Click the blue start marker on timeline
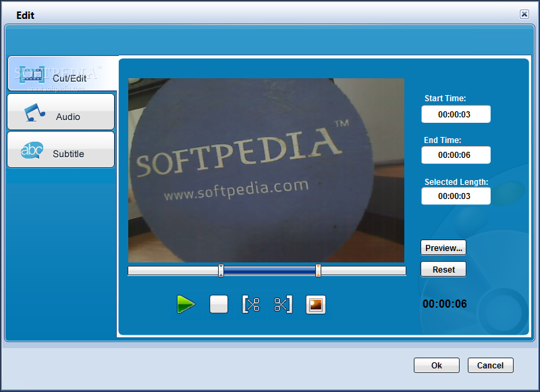This screenshot has width=540, height=392. point(221,271)
